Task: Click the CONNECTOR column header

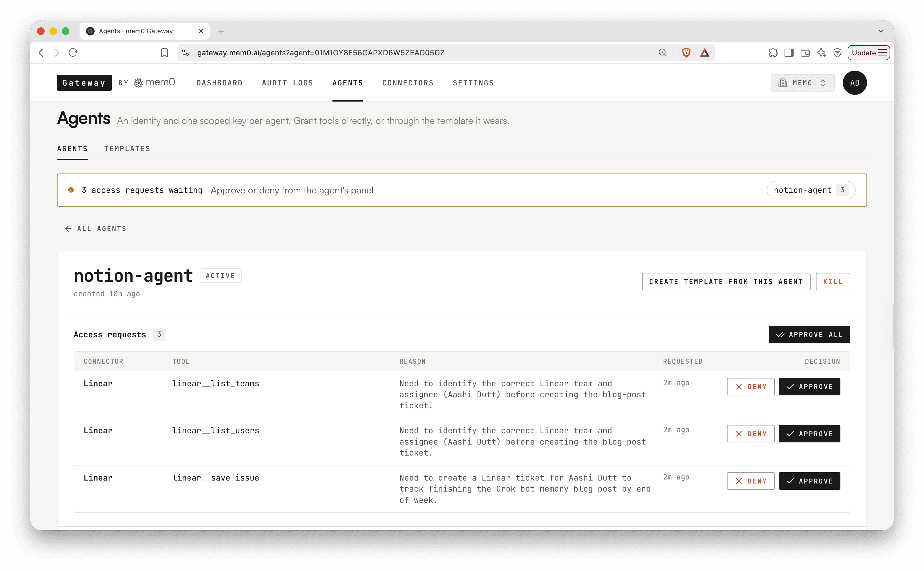Action: click(103, 362)
